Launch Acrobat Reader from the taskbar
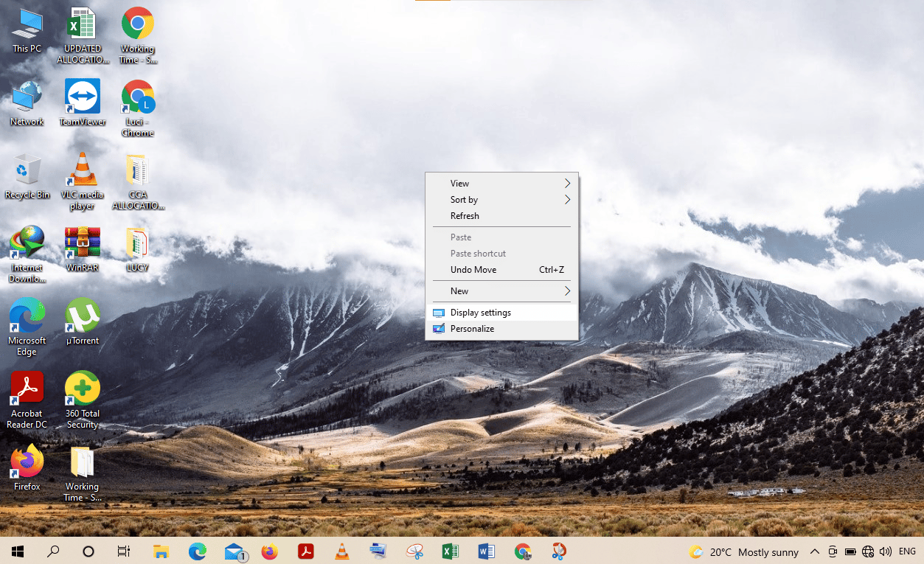Viewport: 924px width, 564px height. (x=306, y=551)
